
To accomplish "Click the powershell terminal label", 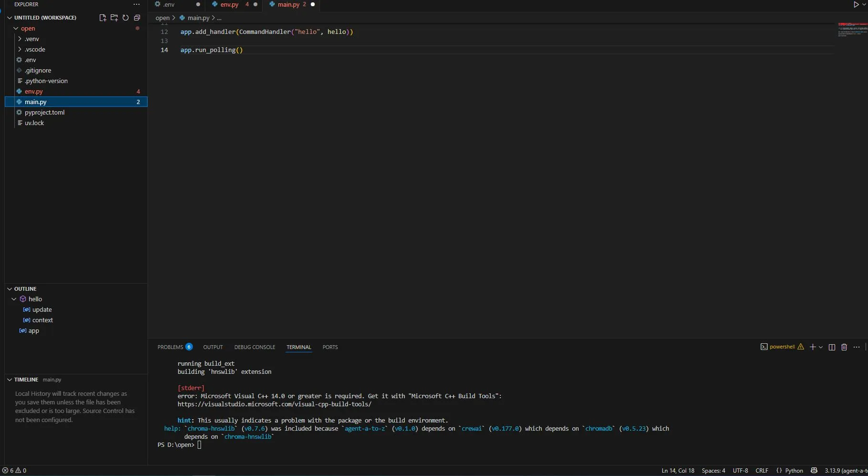I will pos(782,347).
